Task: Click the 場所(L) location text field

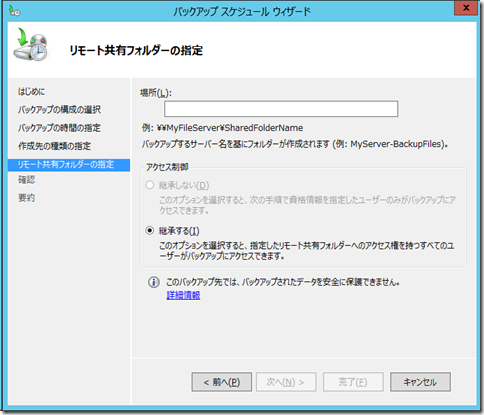Action: point(281,109)
